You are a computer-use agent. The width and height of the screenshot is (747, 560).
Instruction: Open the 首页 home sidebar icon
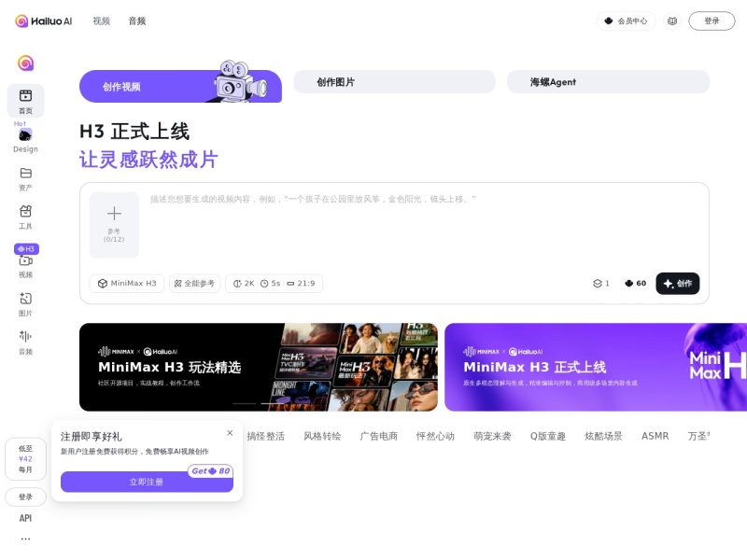click(x=26, y=101)
